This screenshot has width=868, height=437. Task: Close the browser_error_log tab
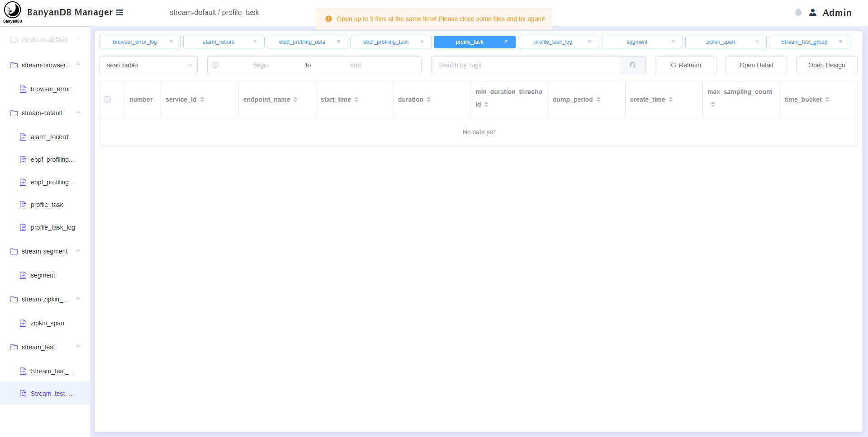tap(171, 42)
